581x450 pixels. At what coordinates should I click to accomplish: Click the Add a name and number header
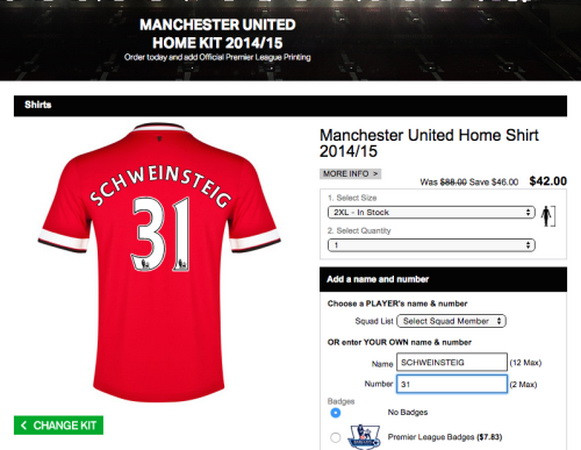tap(443, 279)
